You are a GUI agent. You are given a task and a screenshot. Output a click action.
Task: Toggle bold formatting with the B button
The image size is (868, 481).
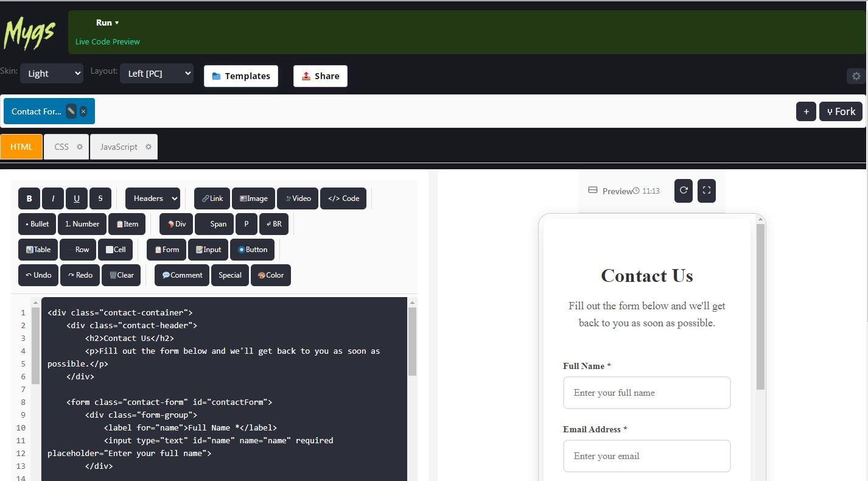click(29, 198)
